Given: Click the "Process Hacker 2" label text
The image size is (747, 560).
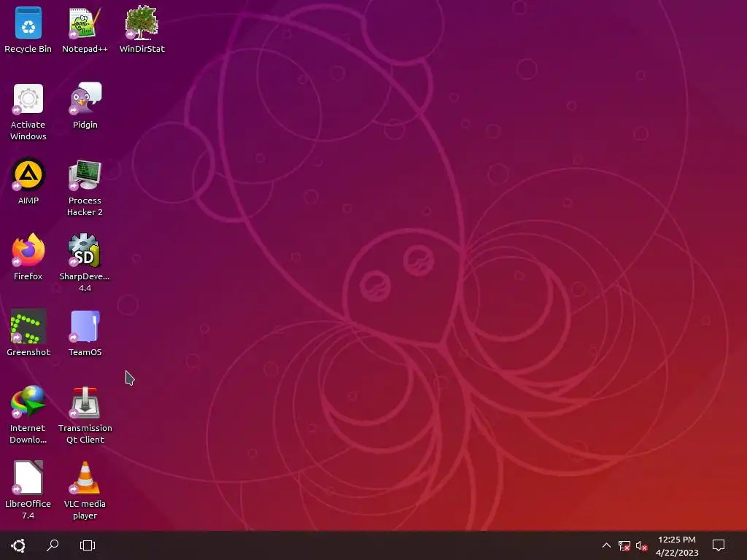Looking at the screenshot, I should (85, 206).
